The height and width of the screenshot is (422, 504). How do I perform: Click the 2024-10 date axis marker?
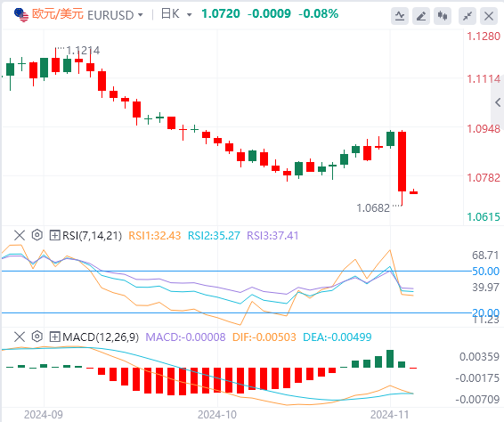217,415
